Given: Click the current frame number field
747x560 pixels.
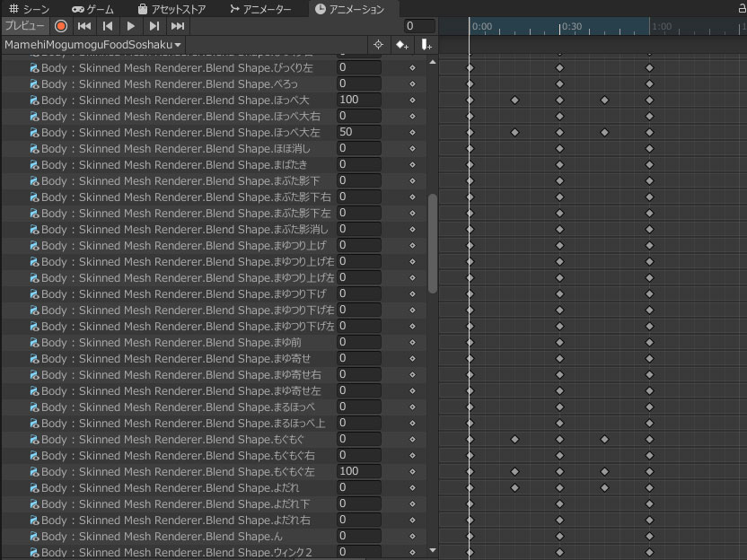Looking at the screenshot, I should point(419,26).
